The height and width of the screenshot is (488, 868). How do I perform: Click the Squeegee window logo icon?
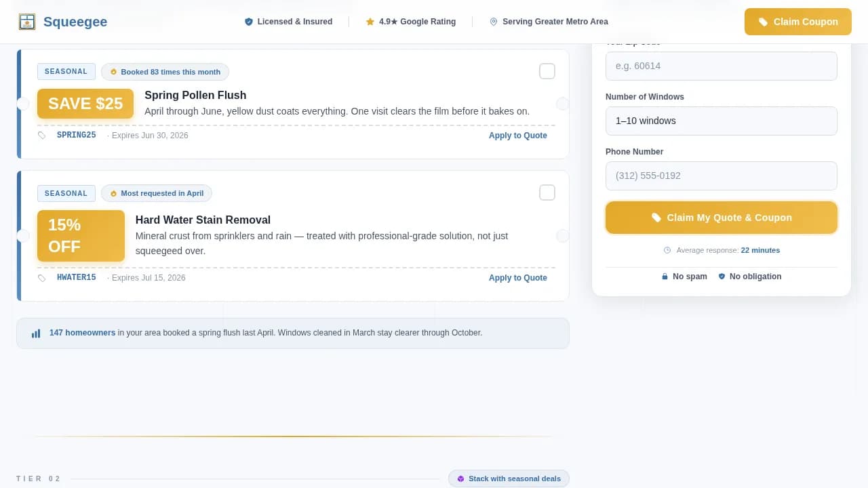(x=27, y=22)
